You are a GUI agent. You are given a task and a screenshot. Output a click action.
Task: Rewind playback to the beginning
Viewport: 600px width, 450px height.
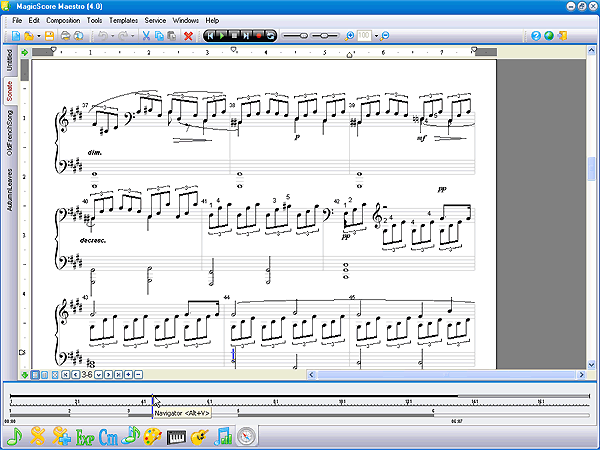pos(210,36)
